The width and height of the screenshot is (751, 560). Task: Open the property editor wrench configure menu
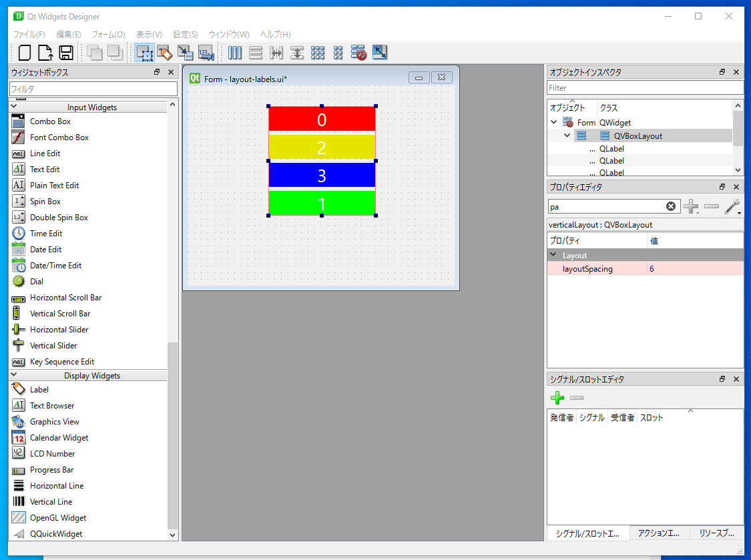pyautogui.click(x=732, y=206)
